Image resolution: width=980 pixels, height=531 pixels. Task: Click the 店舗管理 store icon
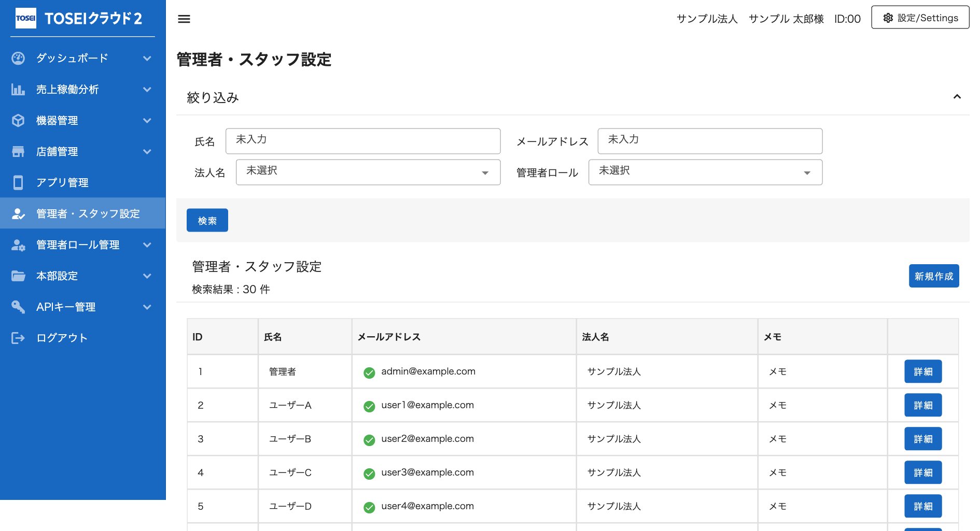pyautogui.click(x=18, y=151)
